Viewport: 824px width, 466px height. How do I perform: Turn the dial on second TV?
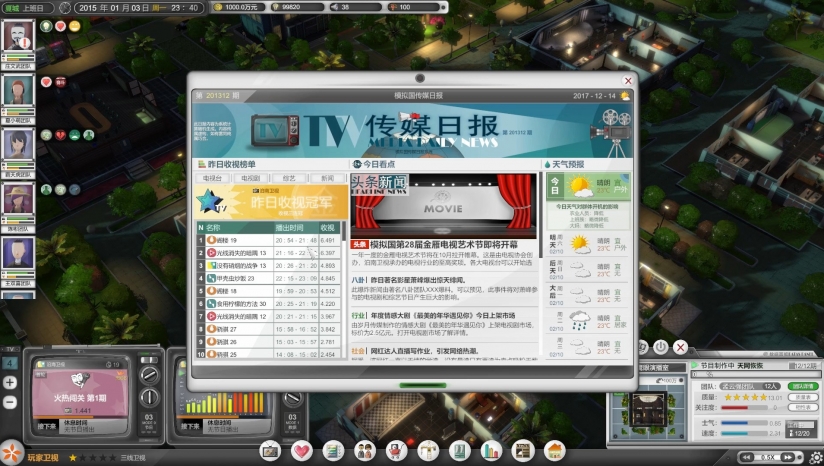[293, 398]
